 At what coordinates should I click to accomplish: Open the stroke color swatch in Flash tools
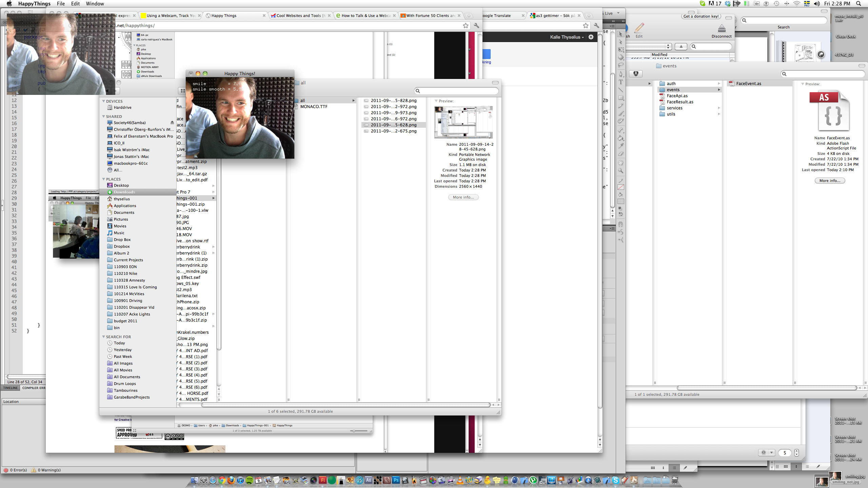coord(620,187)
